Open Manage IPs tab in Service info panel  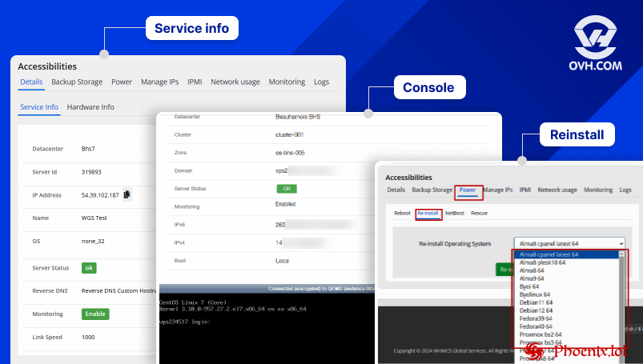tap(160, 82)
